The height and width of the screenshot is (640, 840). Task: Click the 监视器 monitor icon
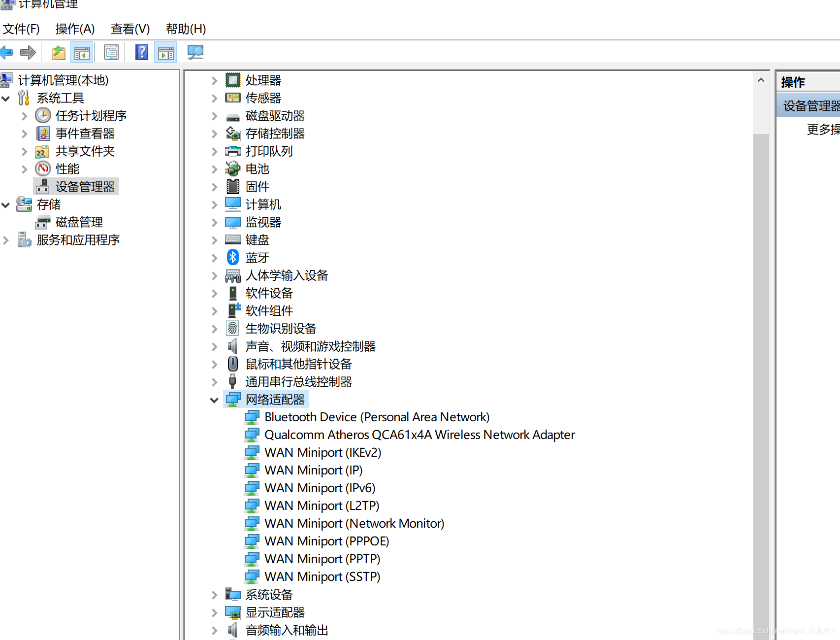coord(233,222)
